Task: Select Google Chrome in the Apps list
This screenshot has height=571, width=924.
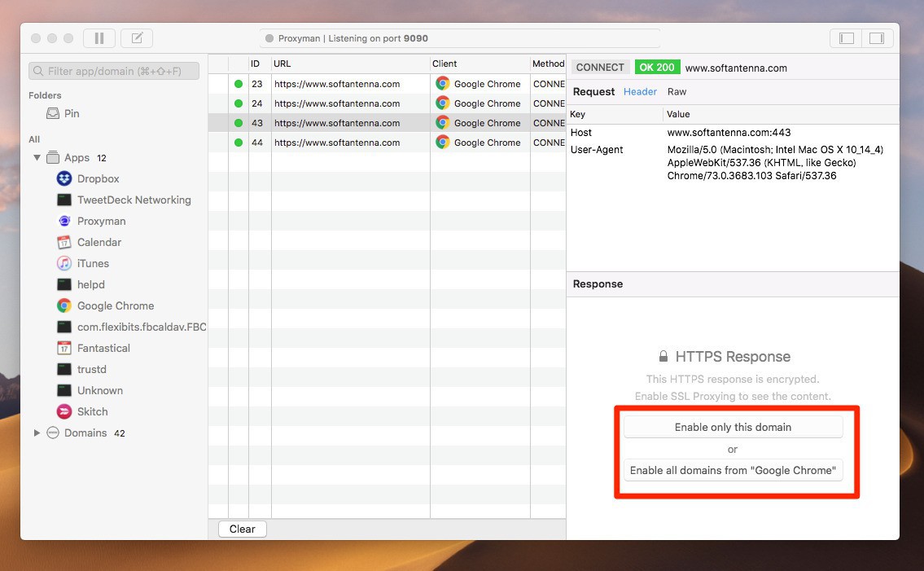Action: pos(115,305)
